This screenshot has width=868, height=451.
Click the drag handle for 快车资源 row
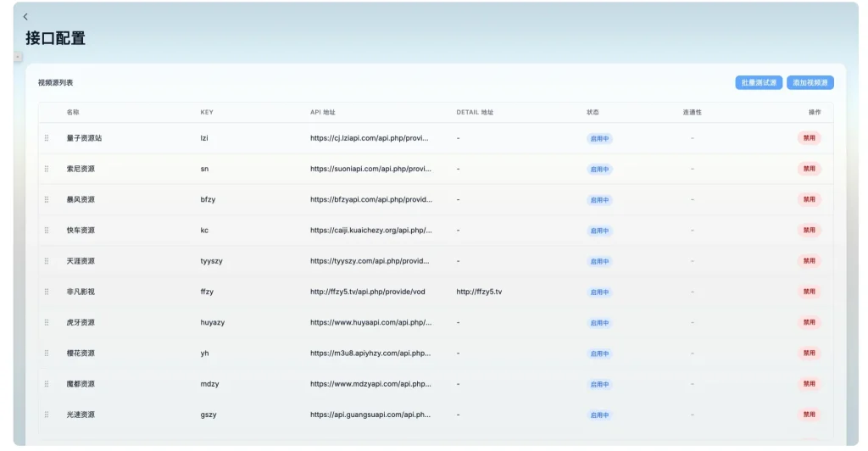pos(47,231)
